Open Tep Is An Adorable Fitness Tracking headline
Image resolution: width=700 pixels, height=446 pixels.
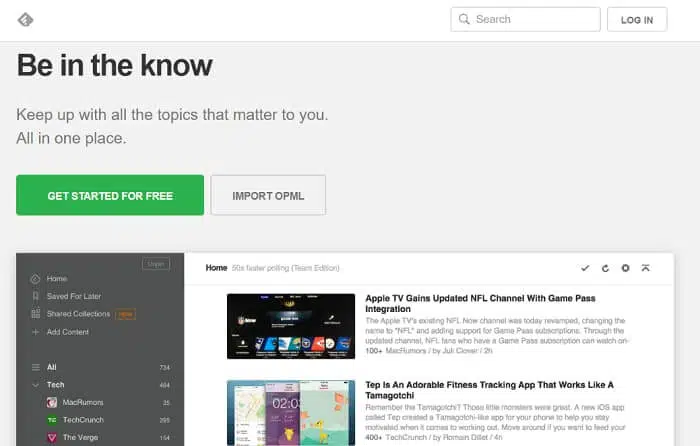pos(489,390)
